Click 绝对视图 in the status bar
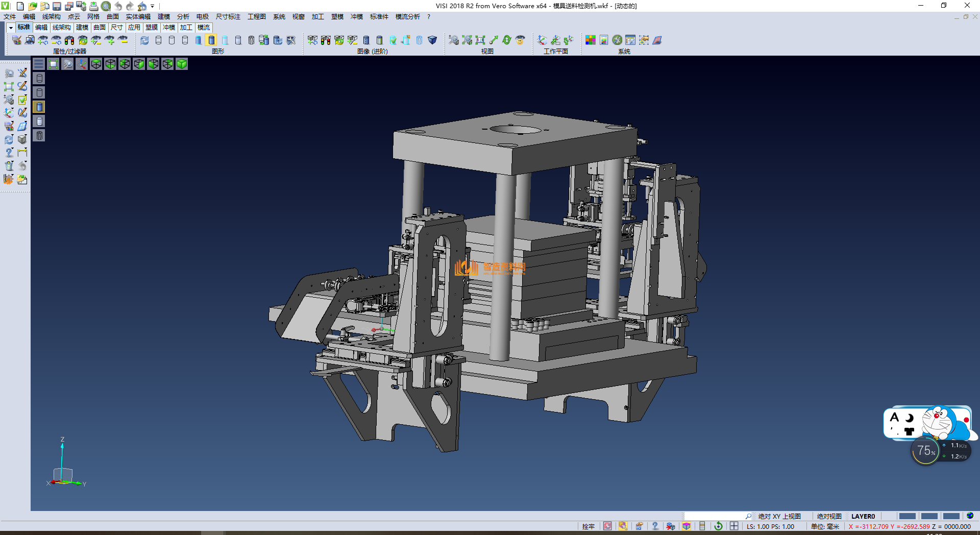The width and height of the screenshot is (980, 535). [829, 516]
